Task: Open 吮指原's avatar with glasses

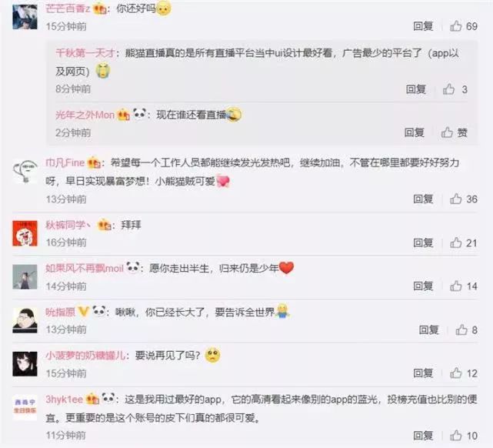Action: pos(25,320)
